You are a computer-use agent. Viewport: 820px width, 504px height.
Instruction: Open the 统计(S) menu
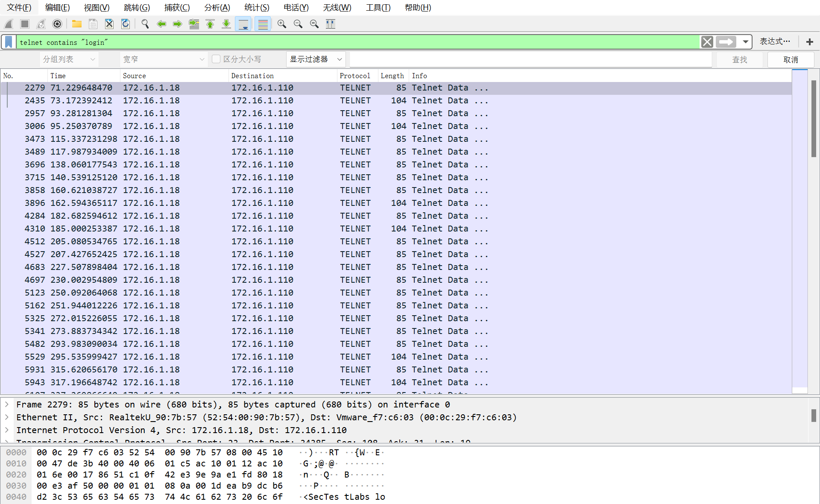click(257, 7)
